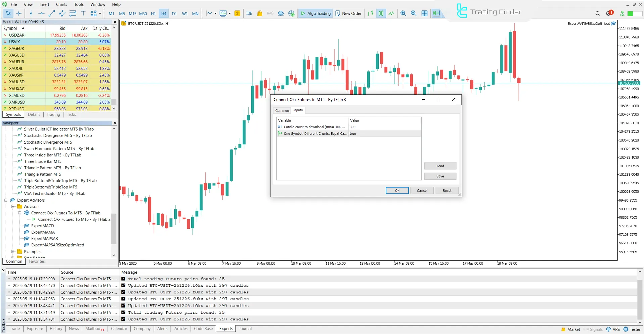Select the Crosshair tool

tap(19, 13)
